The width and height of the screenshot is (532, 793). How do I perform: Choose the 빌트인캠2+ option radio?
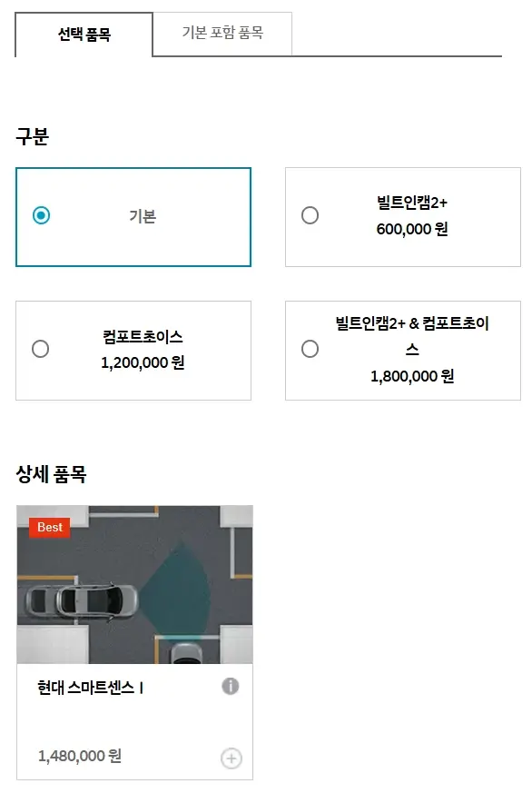pos(310,216)
